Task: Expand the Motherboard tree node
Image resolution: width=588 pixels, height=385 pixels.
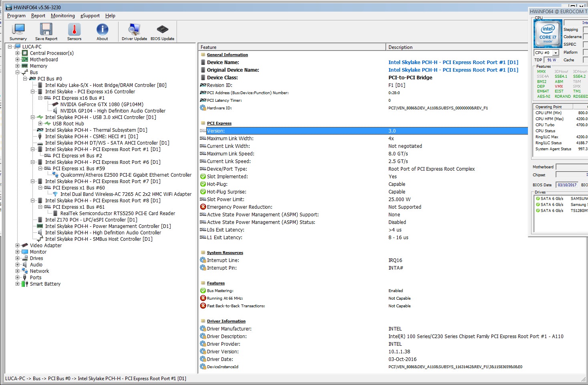Action: [17, 59]
